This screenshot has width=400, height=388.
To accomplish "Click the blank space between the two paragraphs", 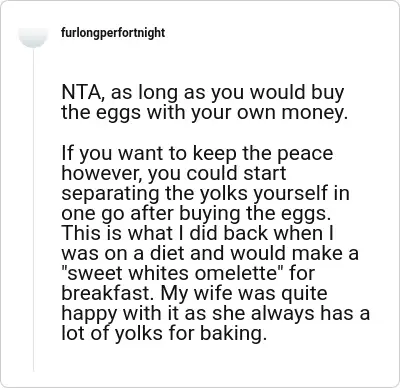I will 205,134.
